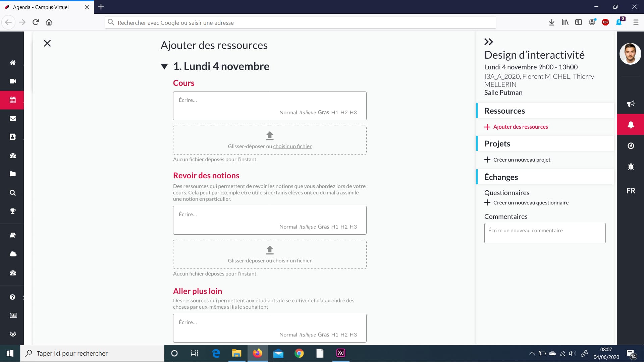Collapse the Lundi 4 novembre section
This screenshot has height=362, width=644.
point(164,66)
